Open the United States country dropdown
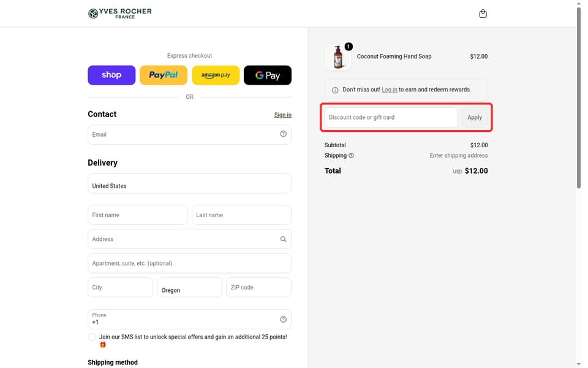The image size is (588, 368). click(x=189, y=183)
